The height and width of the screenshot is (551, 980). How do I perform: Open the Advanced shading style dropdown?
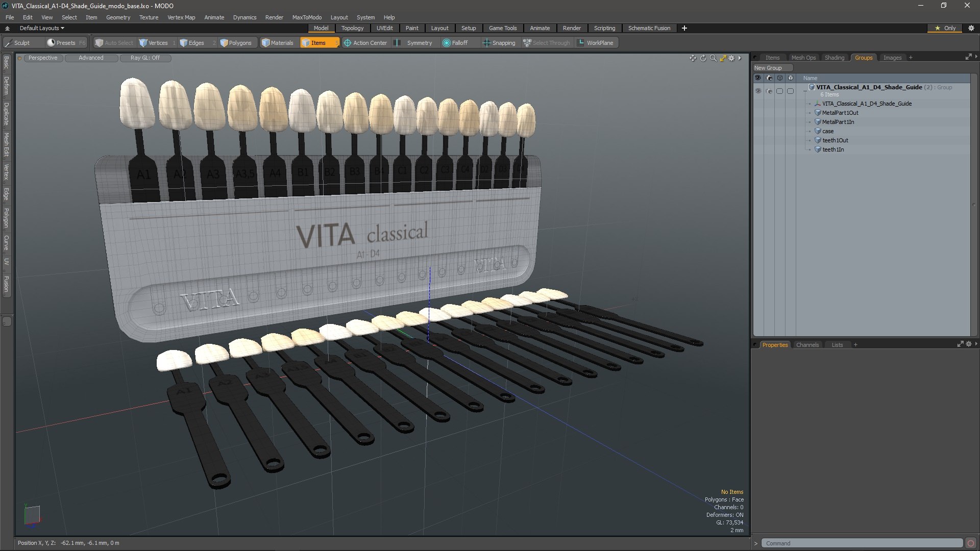pos(91,58)
